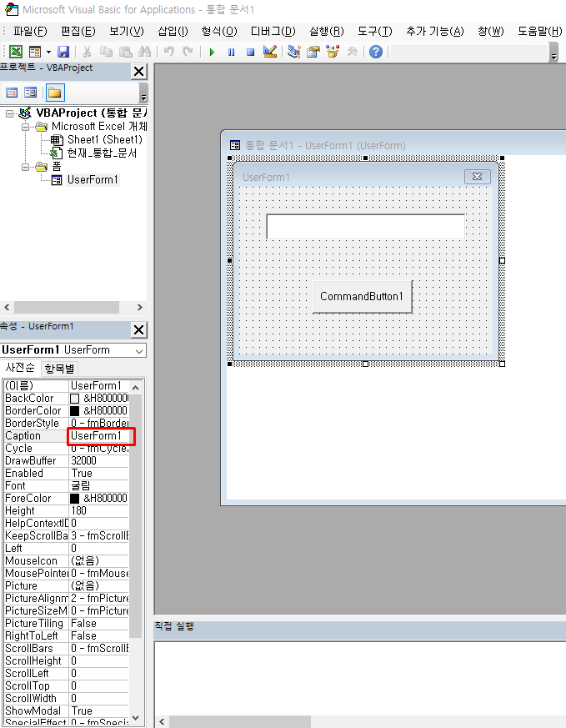566x728 pixels.
Task: Open the UserForm1 object dropdown in properties
Action: pos(138,350)
